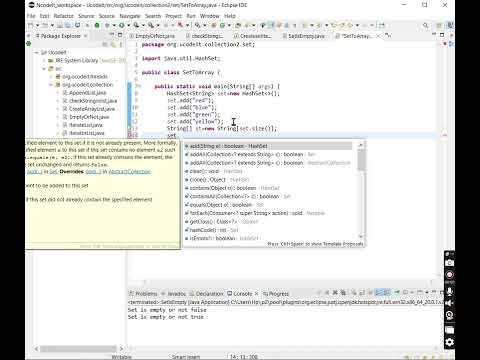Open the recorder screenshot camera tool

tap(449, 263)
